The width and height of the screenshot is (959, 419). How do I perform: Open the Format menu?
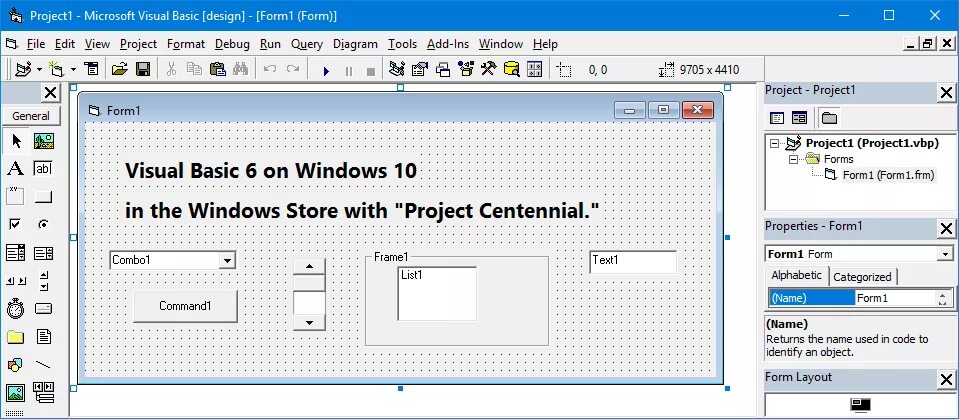(x=186, y=44)
